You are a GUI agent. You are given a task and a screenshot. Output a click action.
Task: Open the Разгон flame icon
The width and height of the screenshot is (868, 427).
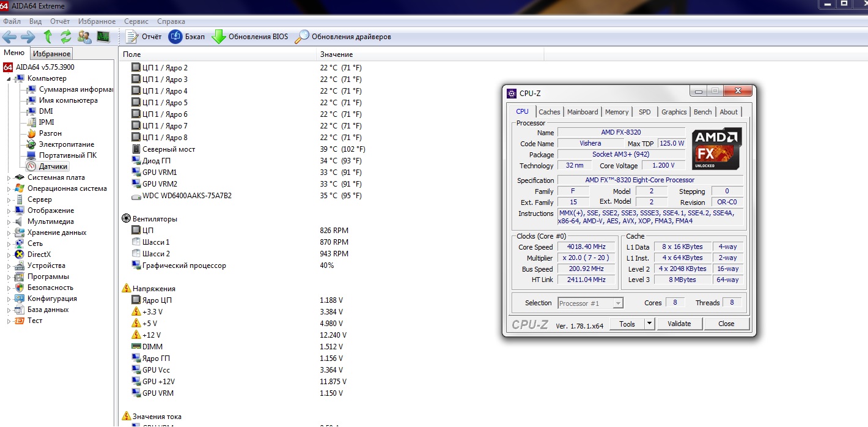(32, 133)
